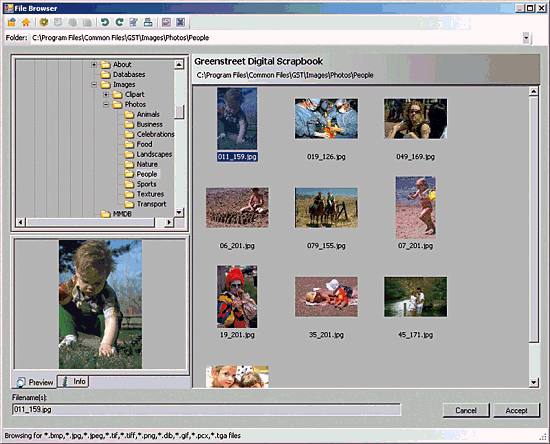Click the edit properties icon beside printer
This screenshot has width=550, height=444.
[133, 22]
